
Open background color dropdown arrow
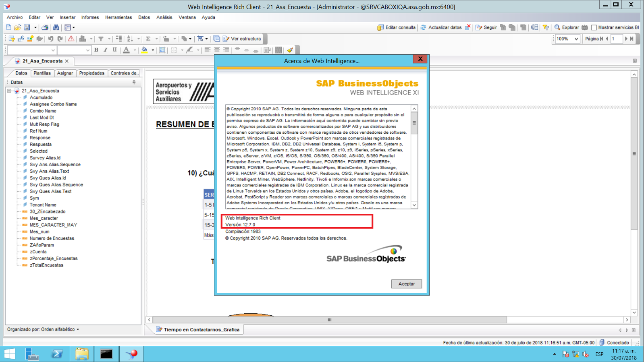(153, 50)
